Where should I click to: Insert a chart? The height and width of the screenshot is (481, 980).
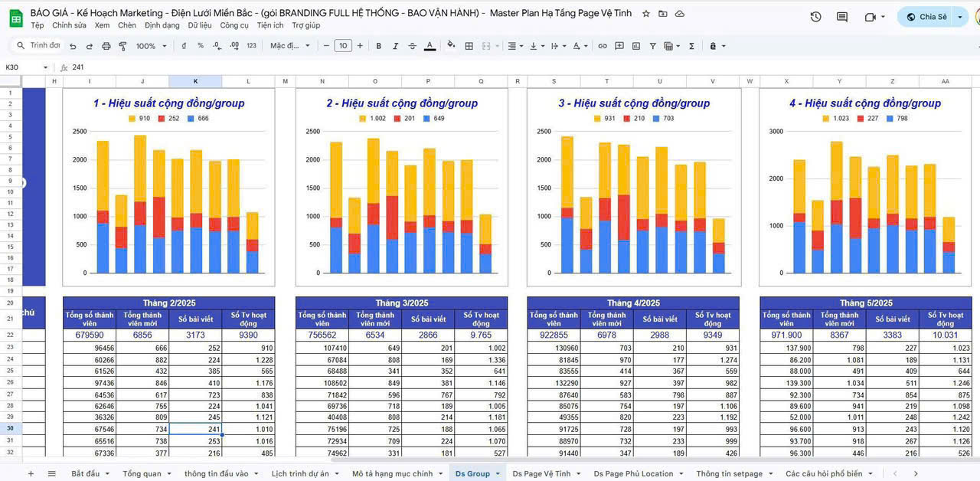click(x=635, y=46)
